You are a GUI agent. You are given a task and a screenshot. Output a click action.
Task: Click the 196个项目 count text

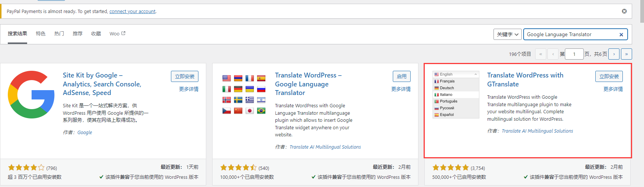click(x=520, y=54)
